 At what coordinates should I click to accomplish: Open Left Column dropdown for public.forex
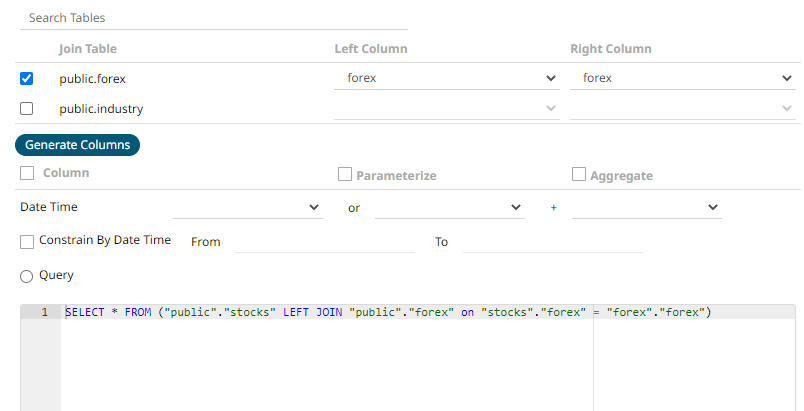pos(447,78)
